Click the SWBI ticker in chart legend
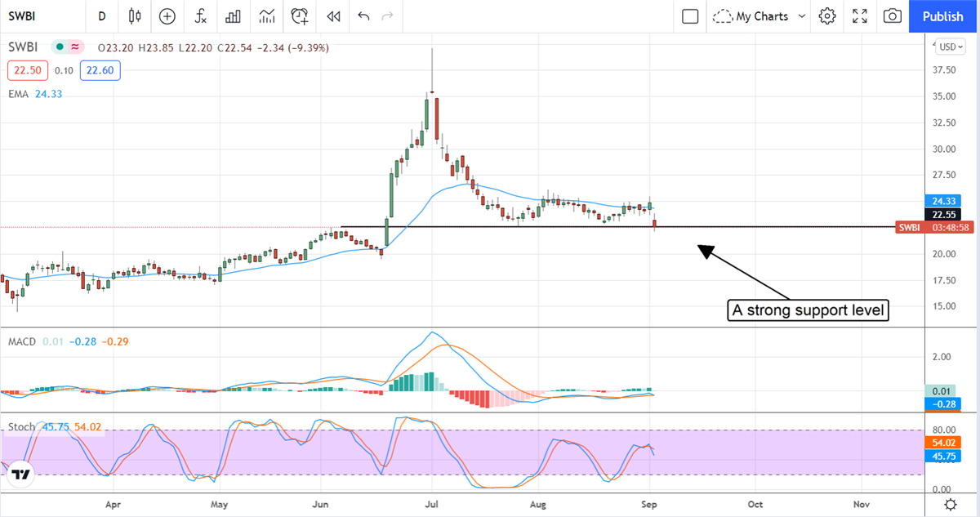This screenshot has height=517, width=980. pyautogui.click(x=24, y=48)
